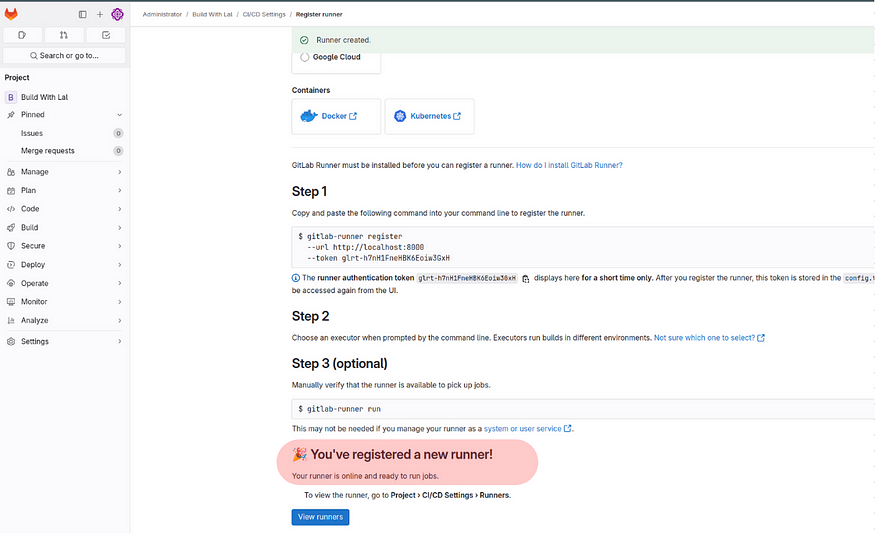Click the Plan calendar icon

(x=11, y=191)
